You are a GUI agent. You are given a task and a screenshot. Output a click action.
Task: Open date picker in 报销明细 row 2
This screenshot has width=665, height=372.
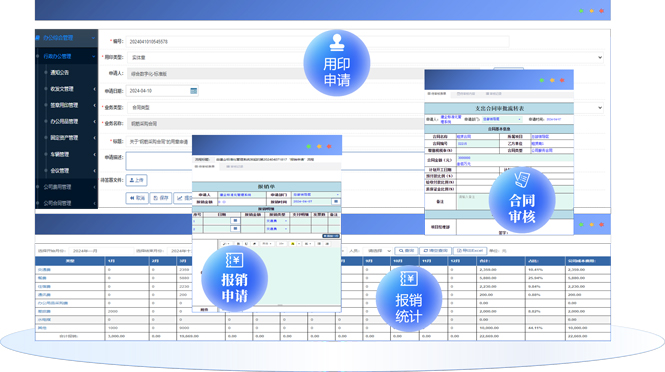(x=235, y=229)
